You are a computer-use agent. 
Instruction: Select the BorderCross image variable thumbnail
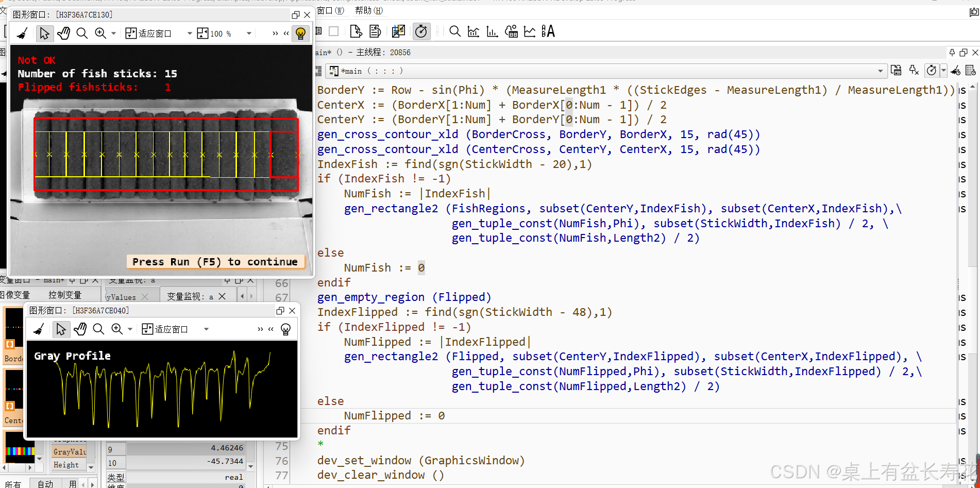coord(13,335)
